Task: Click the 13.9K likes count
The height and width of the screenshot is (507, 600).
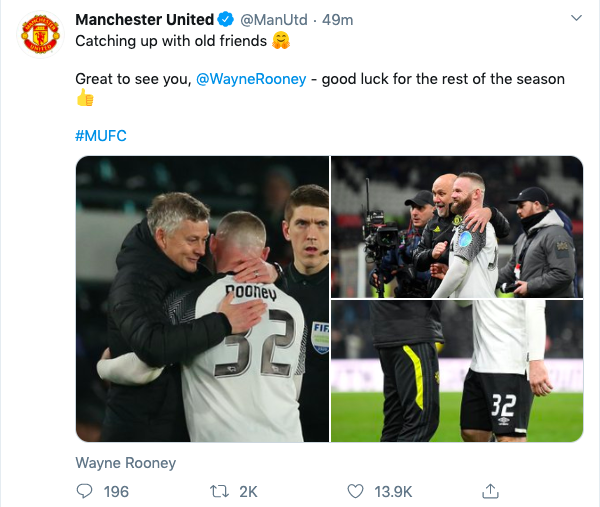Action: click(391, 491)
